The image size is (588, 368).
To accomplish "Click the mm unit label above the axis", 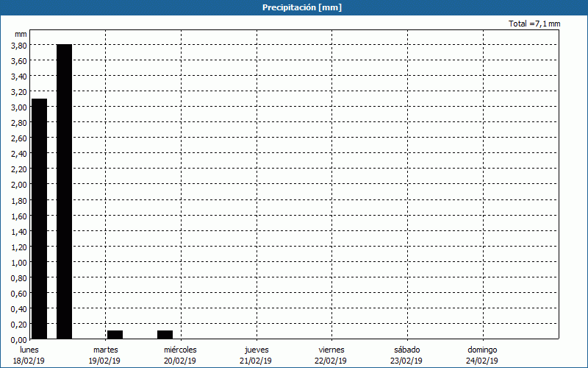I will 21,34.
